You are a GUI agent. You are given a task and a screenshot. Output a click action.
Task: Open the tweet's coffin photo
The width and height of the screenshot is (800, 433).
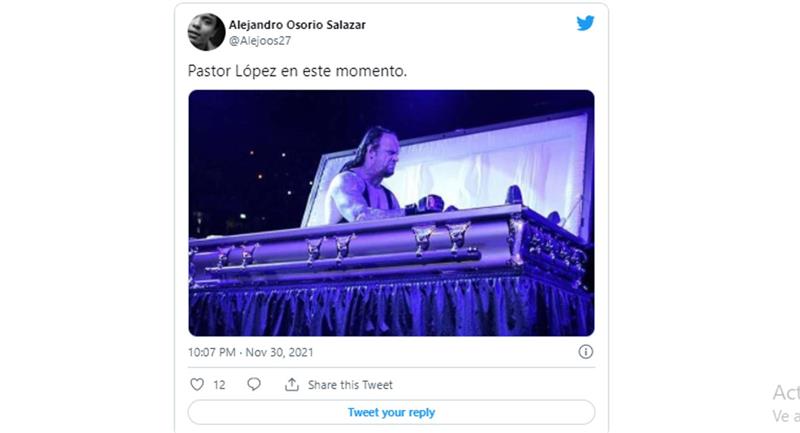(x=391, y=213)
